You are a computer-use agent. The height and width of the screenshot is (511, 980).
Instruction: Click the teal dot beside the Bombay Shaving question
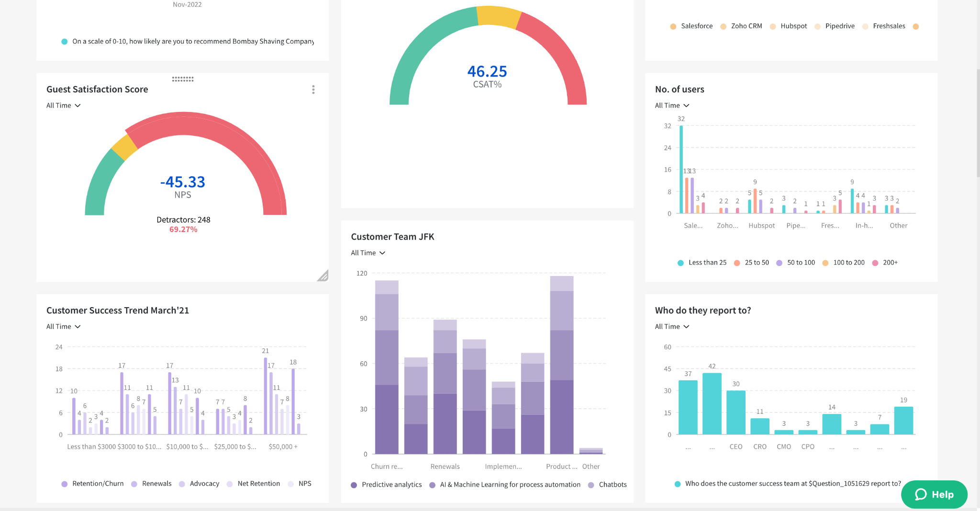coord(65,42)
